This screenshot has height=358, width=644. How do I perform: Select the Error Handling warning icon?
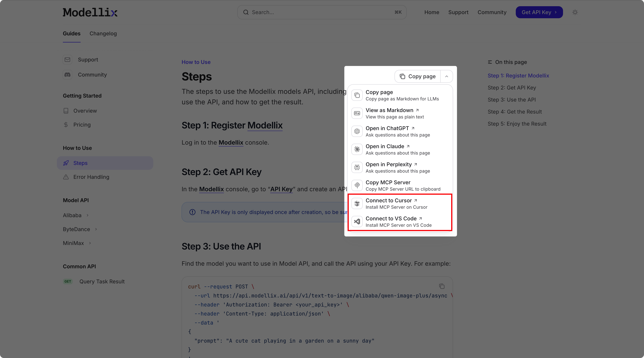66,177
